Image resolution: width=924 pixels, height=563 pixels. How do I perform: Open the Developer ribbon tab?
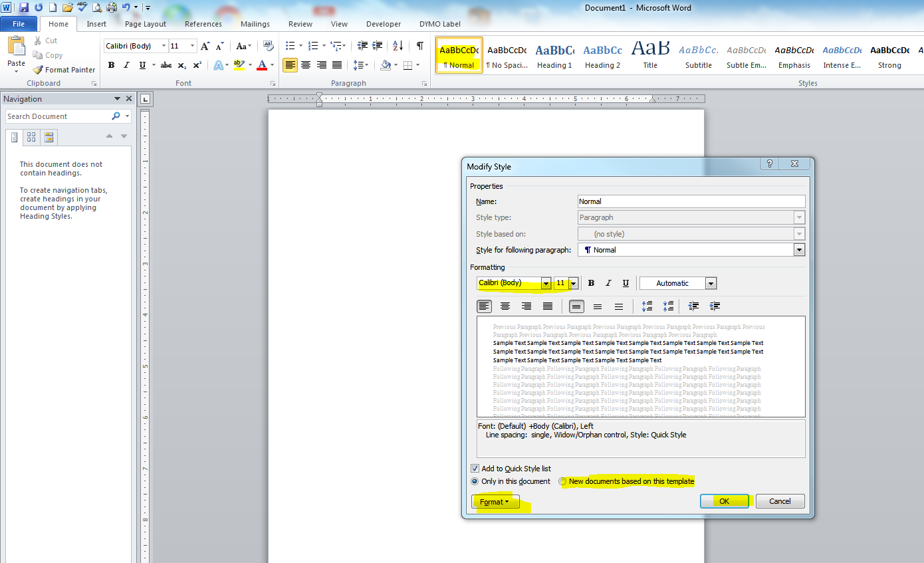point(384,24)
